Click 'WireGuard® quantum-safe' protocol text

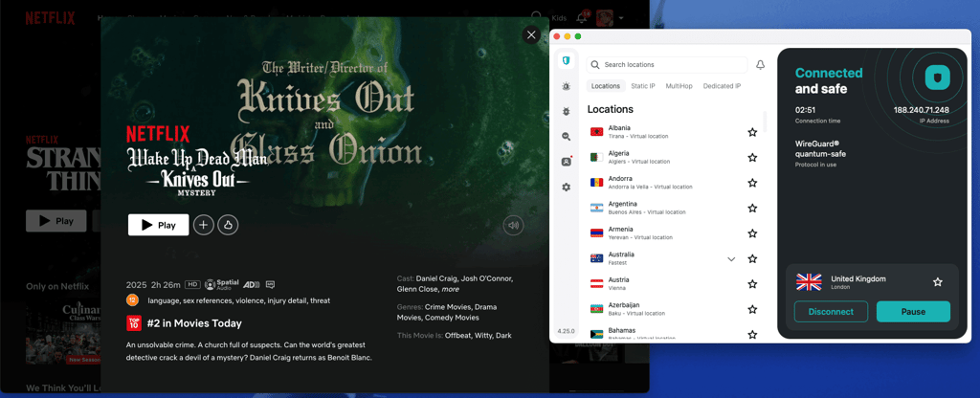tap(821, 148)
